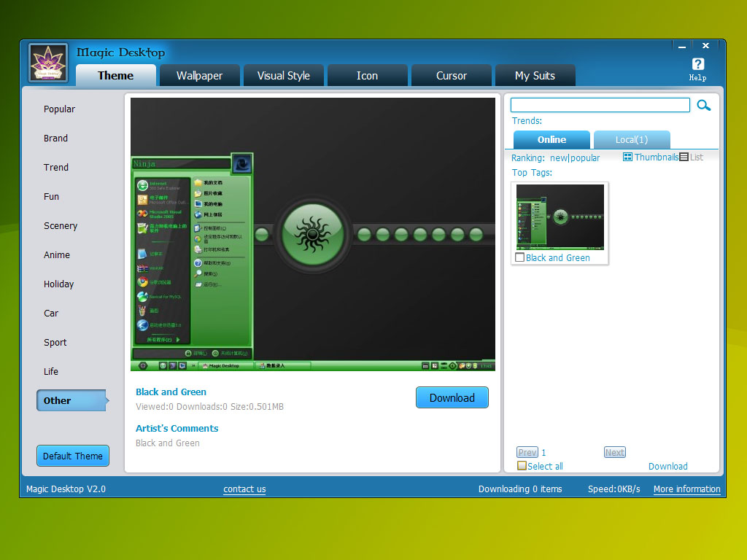The height and width of the screenshot is (560, 747).
Task: Tick the Black and Green theme checkbox
Action: pyautogui.click(x=520, y=257)
